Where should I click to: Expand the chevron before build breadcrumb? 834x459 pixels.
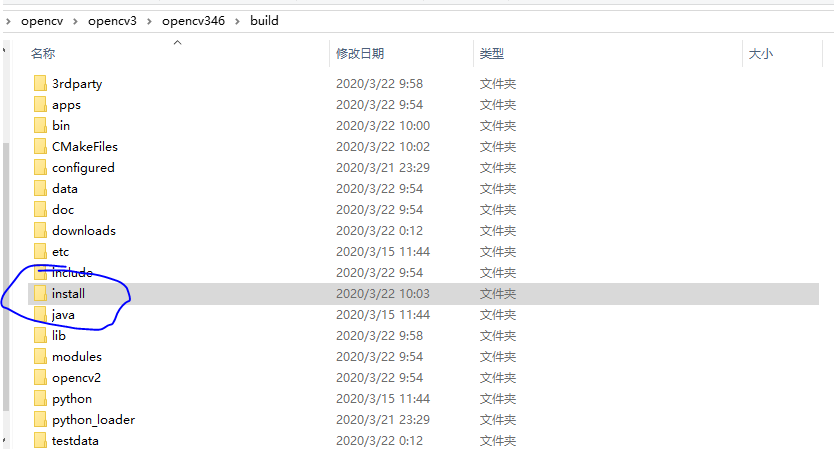click(237, 21)
